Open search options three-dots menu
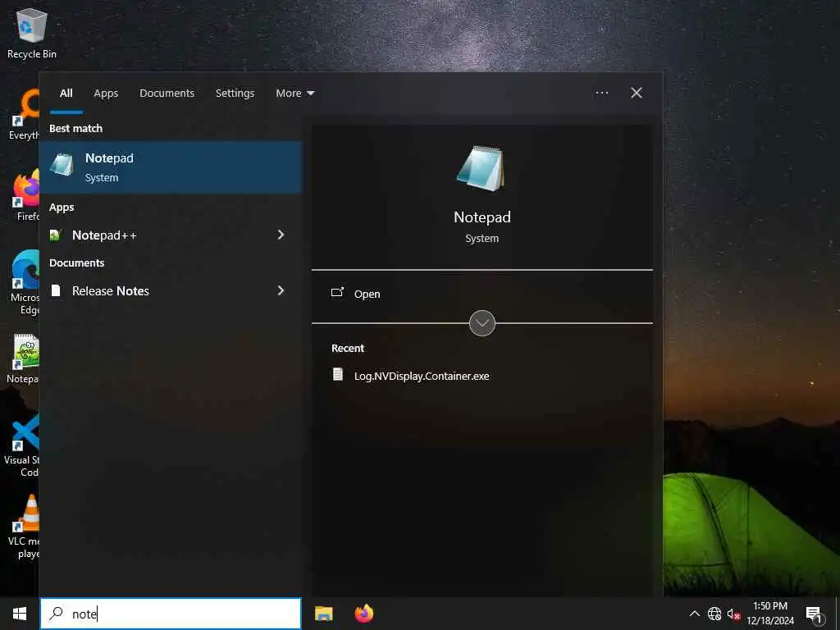Viewport: 840px width, 630px height. (601, 94)
